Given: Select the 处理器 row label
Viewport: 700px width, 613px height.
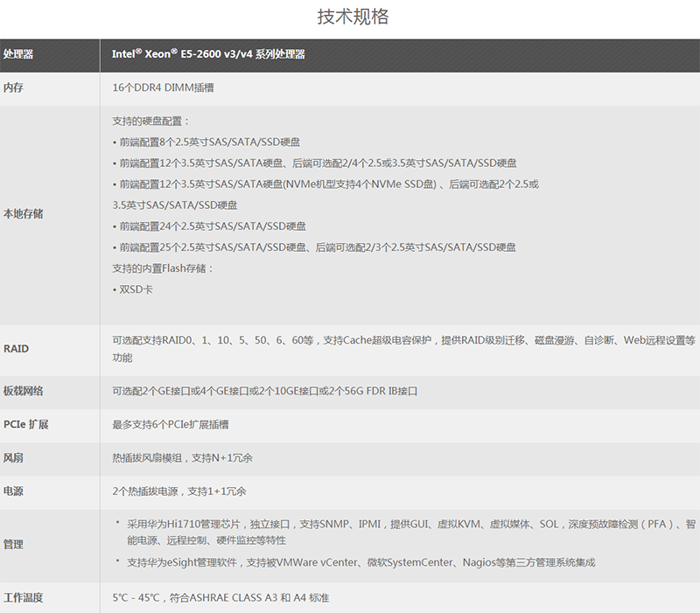Looking at the screenshot, I should (18, 54).
